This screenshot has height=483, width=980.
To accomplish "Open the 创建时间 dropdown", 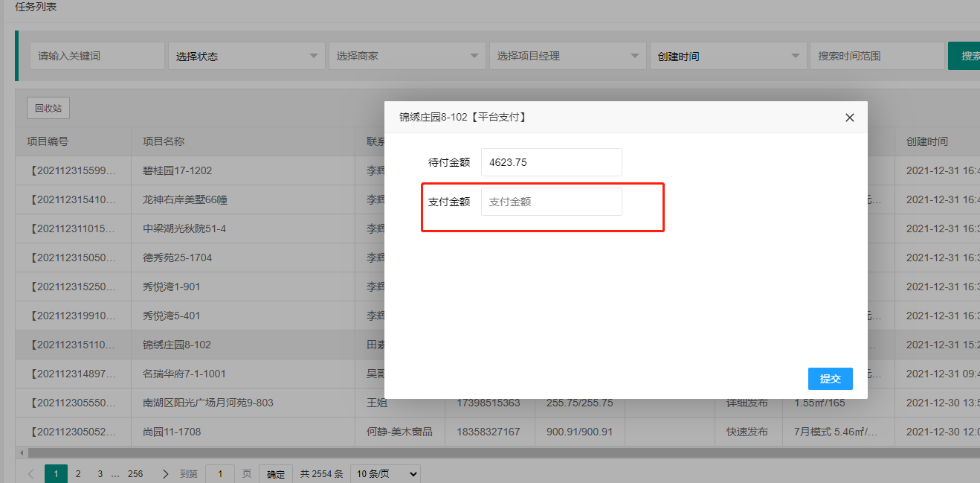I will (x=728, y=56).
